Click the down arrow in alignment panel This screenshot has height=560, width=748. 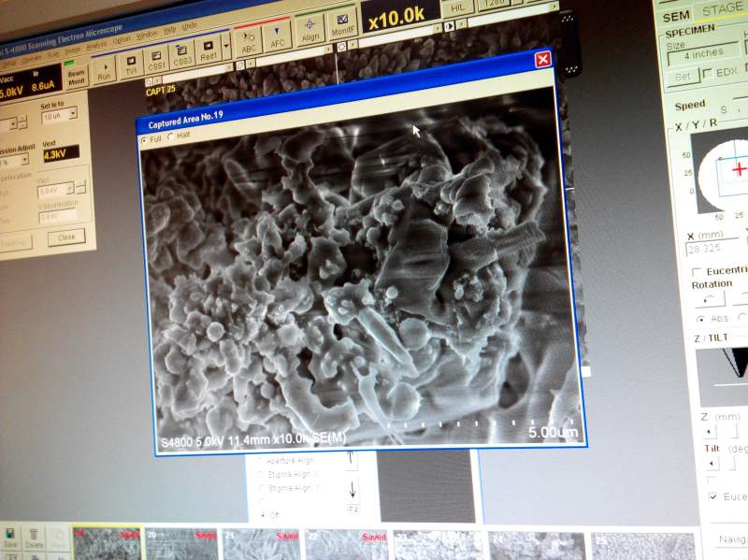click(x=352, y=491)
